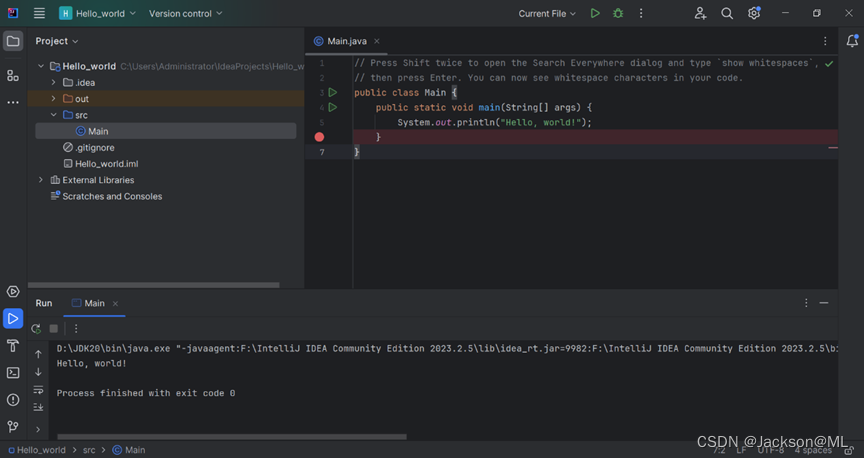Open the main hamburger menu
864x458 pixels.
(x=39, y=14)
